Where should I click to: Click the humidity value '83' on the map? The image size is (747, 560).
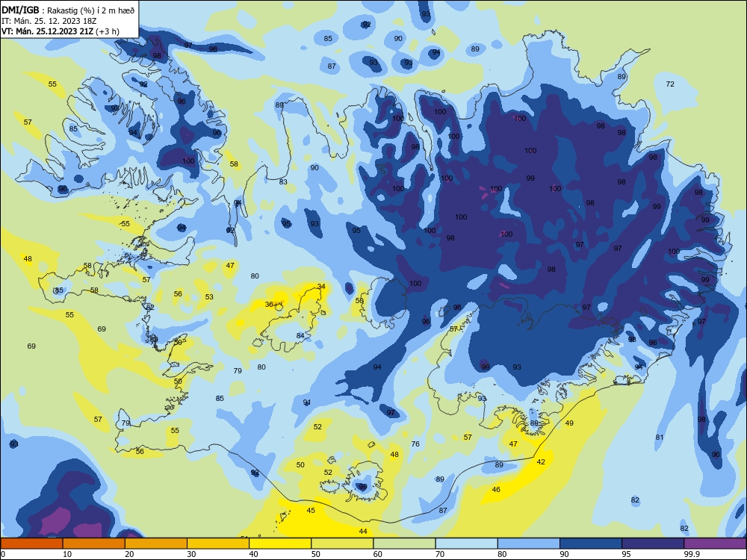tap(283, 181)
